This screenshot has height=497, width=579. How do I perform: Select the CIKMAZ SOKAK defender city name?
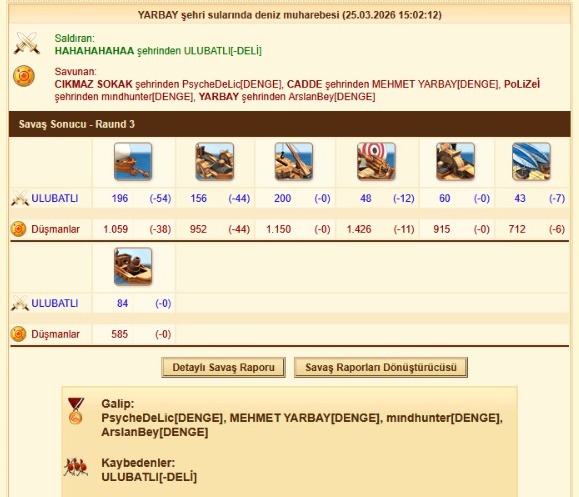click(93, 84)
